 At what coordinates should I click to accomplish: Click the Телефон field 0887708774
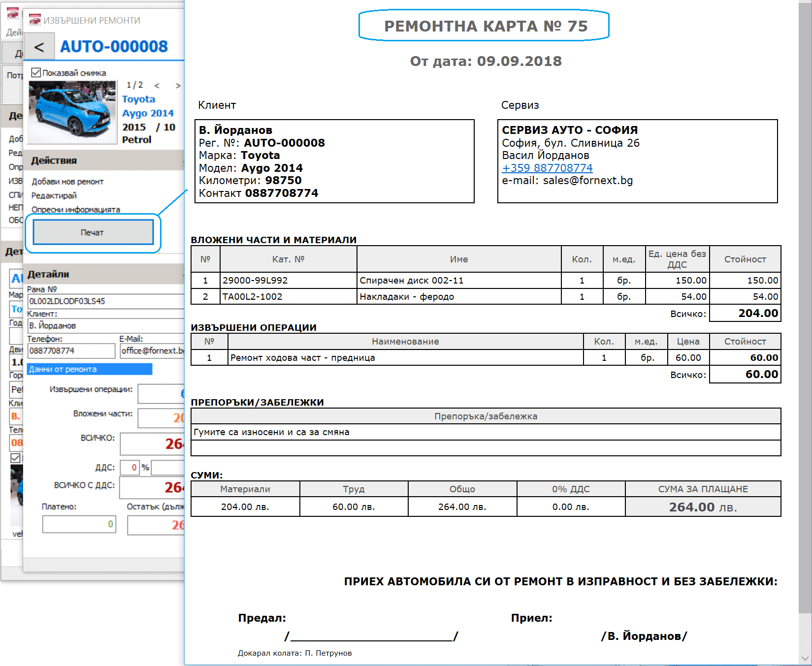71,351
